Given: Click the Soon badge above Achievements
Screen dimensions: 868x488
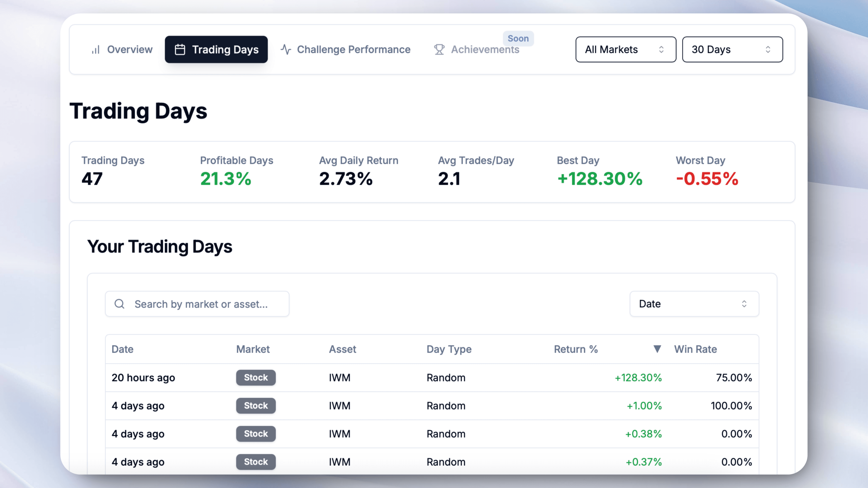Looking at the screenshot, I should point(518,38).
